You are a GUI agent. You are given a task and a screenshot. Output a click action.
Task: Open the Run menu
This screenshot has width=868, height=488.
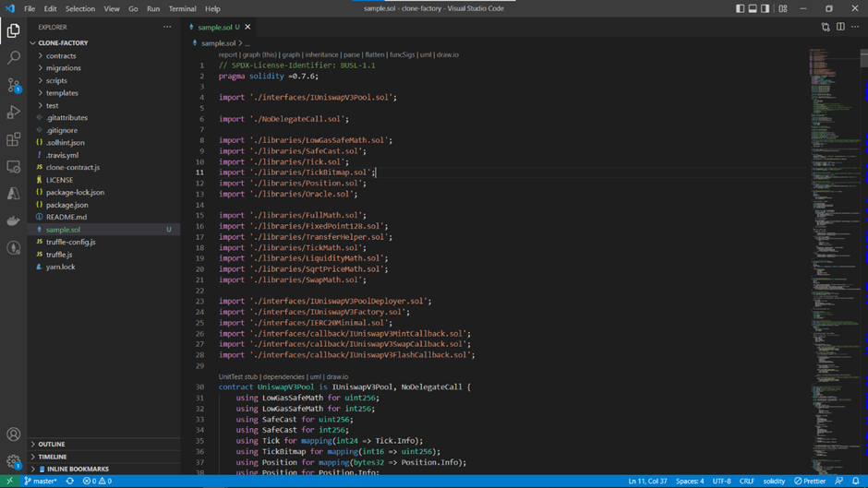pos(153,8)
